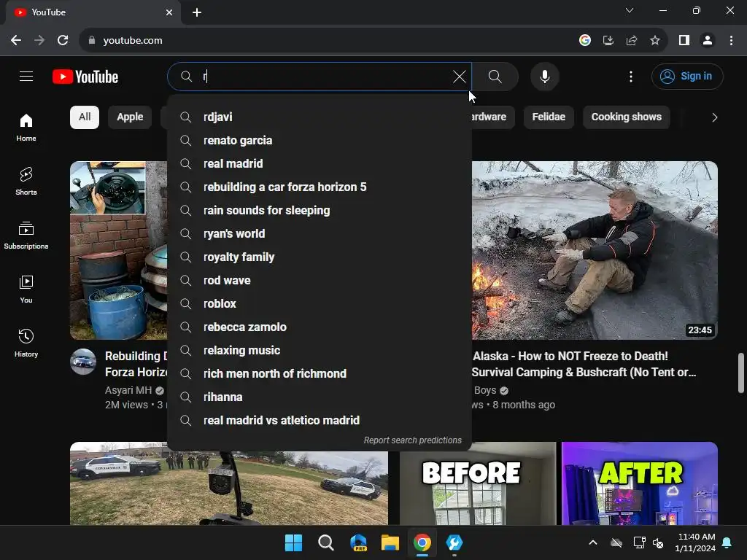Choose 'real madrid vs atletico madrid' suggestion
The height and width of the screenshot is (560, 747).
(x=320, y=421)
